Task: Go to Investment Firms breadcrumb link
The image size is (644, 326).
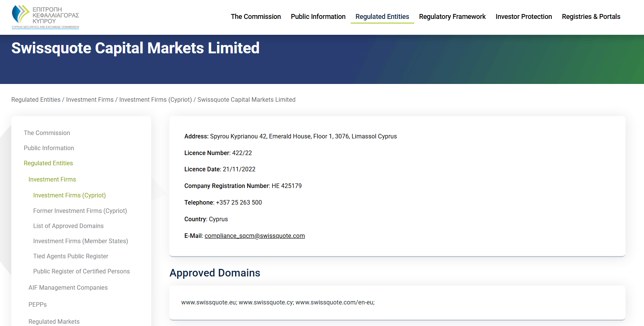Action: pyautogui.click(x=90, y=99)
